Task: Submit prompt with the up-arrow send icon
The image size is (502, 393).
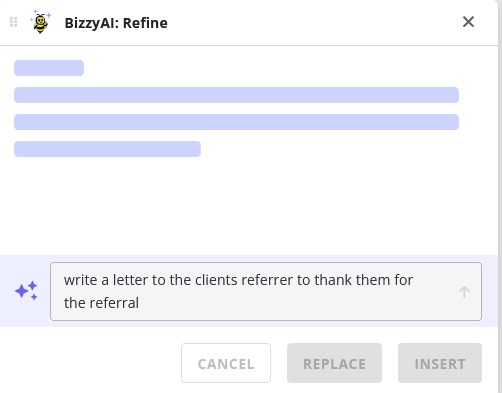Action: (464, 292)
